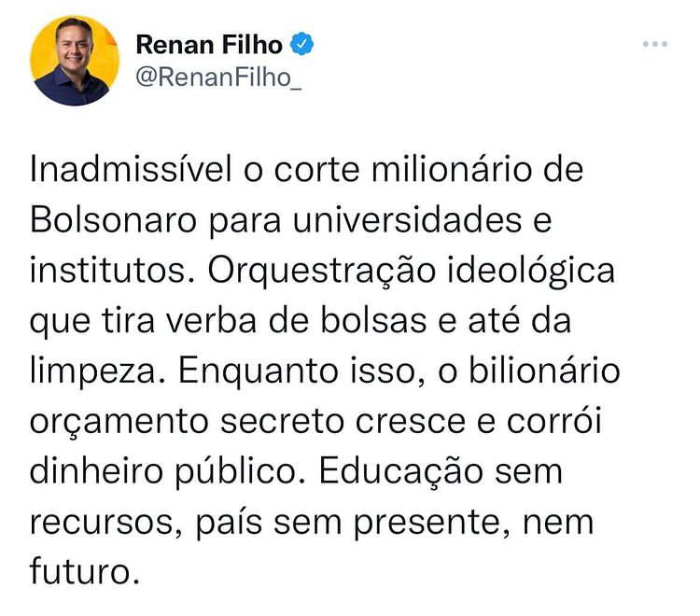Click the word "bilionário" in the tweet
The height and width of the screenshot is (616, 700).
[544, 371]
